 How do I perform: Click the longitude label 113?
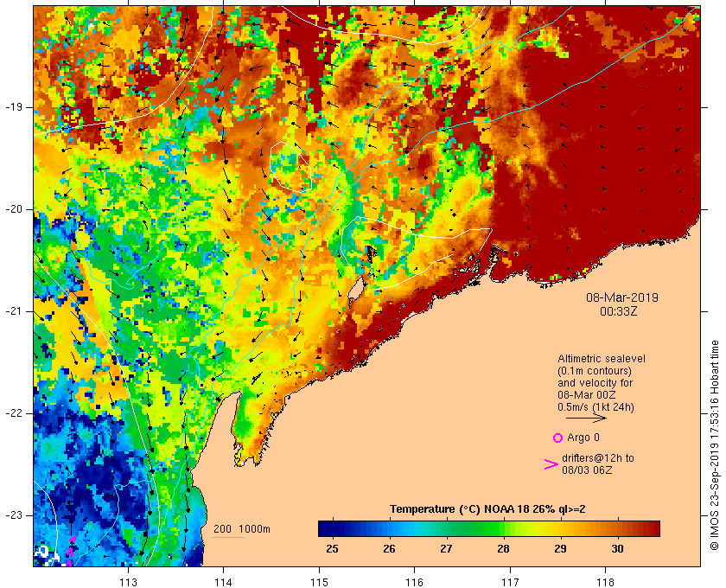point(128,582)
